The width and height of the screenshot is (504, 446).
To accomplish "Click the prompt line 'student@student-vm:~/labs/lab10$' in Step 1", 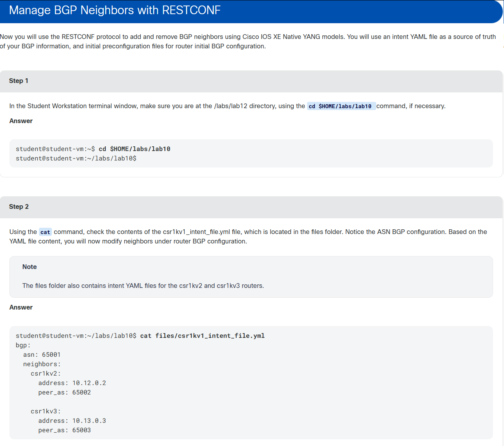I will 76,158.
